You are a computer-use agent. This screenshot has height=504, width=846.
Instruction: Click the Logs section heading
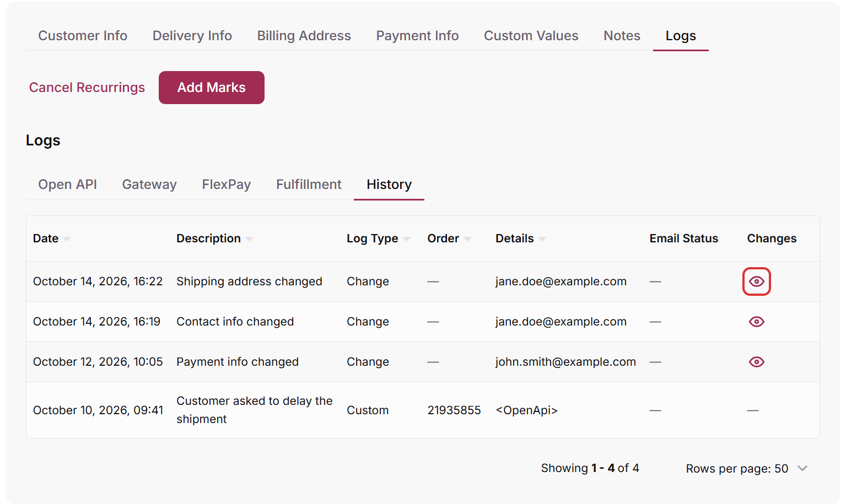(43, 140)
